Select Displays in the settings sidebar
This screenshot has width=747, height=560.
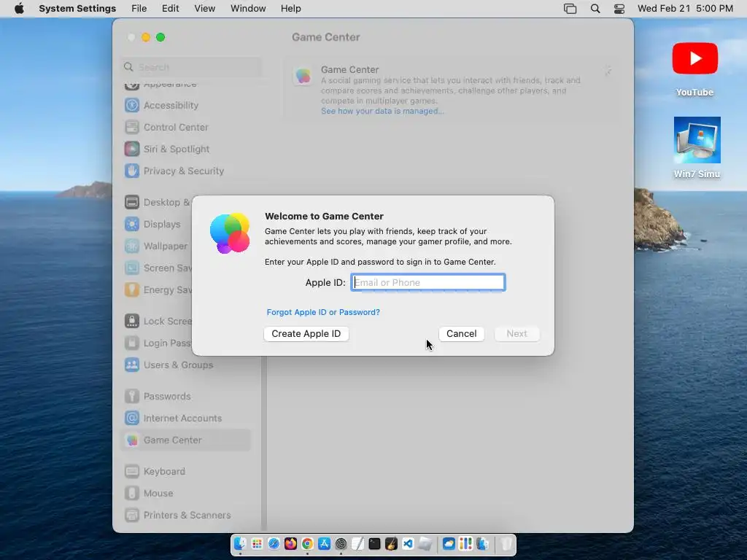[156, 225]
